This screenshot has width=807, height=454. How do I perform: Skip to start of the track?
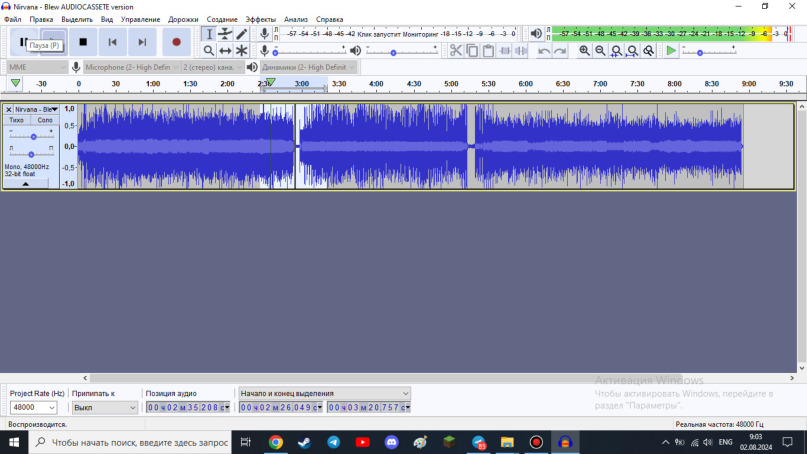[x=113, y=42]
